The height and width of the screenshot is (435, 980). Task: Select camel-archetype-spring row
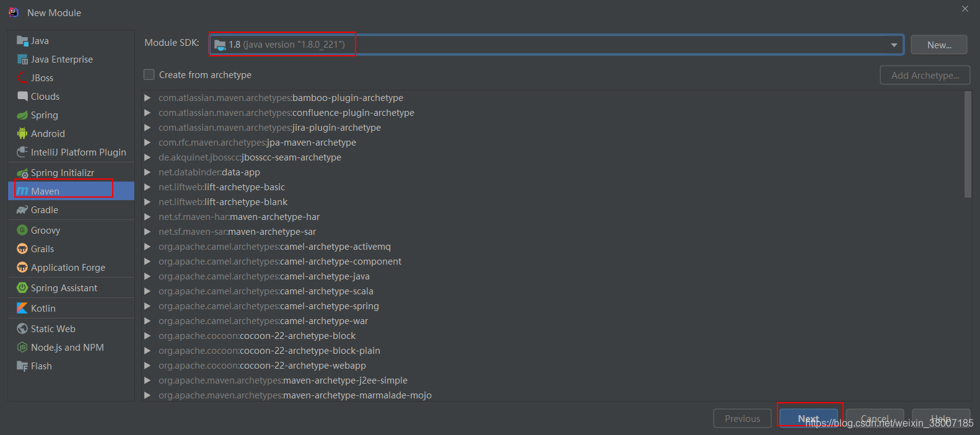tap(553, 306)
